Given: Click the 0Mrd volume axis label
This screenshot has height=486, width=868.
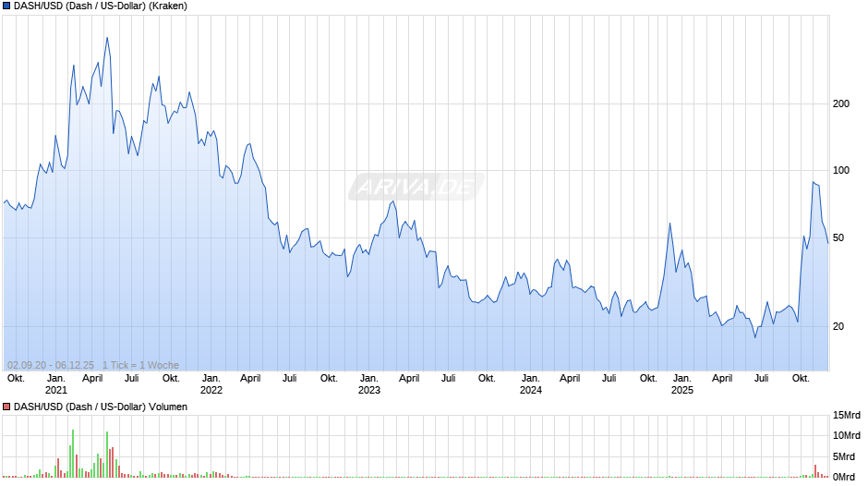Looking at the screenshot, I should coord(844,477).
